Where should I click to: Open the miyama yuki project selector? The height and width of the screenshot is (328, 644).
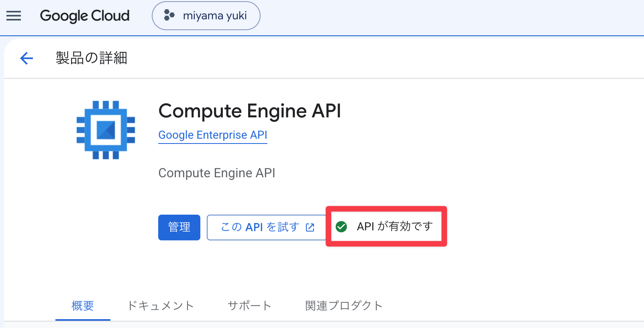206,16
